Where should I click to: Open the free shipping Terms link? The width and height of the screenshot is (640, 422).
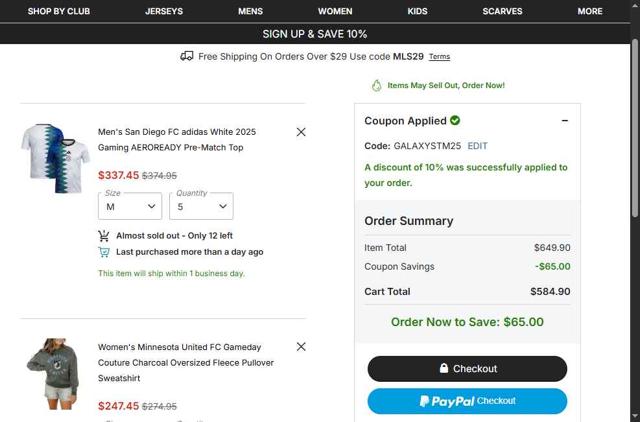tap(439, 57)
